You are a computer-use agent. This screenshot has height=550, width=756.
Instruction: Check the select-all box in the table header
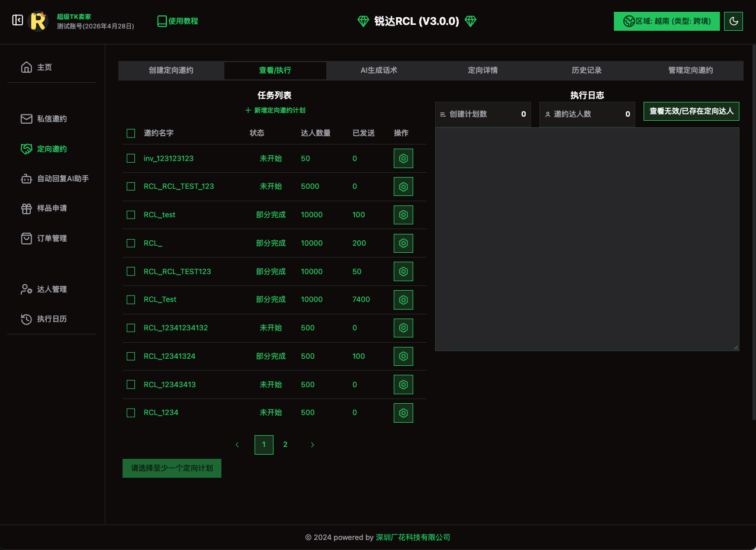131,133
